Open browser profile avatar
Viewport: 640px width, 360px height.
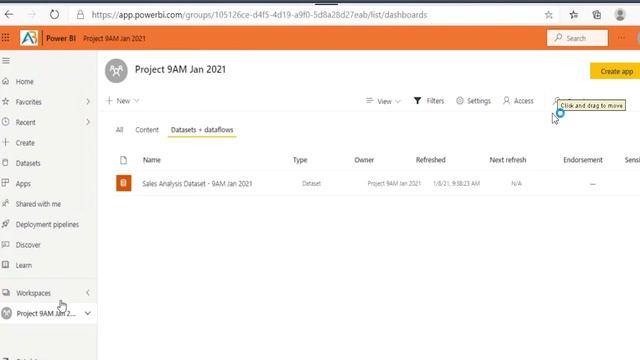620,15
